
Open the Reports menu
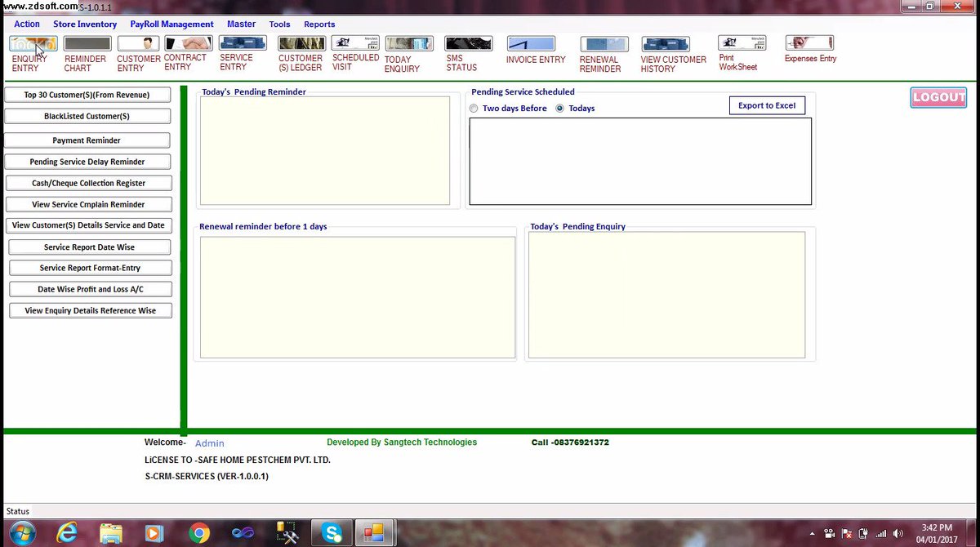[319, 24]
